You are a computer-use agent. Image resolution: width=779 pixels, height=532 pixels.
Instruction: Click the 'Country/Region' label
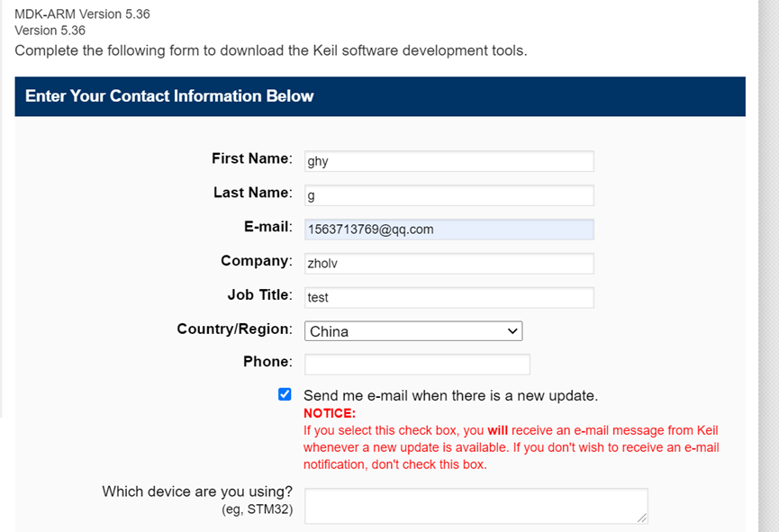coord(234,329)
